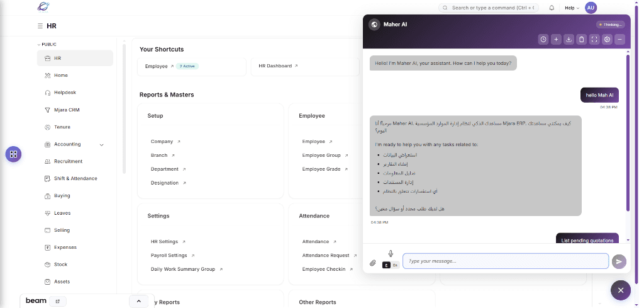Open the Help dropdown menu
Viewport: 644px width, 308px height.
[x=572, y=8]
